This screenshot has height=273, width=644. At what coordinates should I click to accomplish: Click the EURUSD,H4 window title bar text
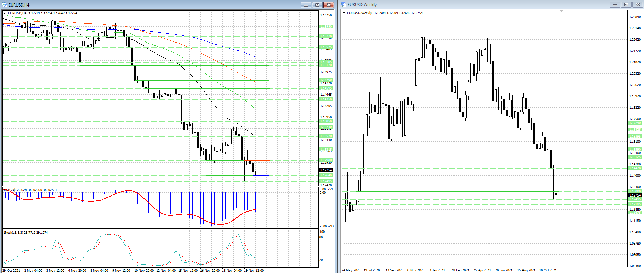point(19,5)
